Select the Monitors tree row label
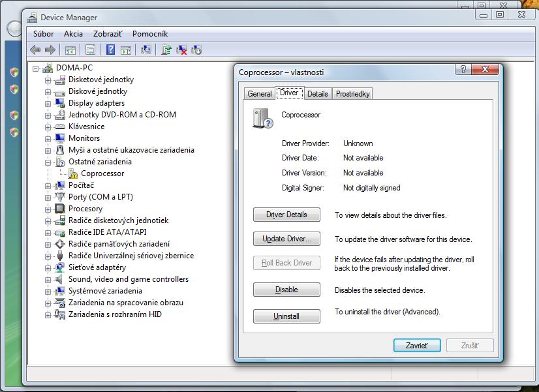 (84, 138)
